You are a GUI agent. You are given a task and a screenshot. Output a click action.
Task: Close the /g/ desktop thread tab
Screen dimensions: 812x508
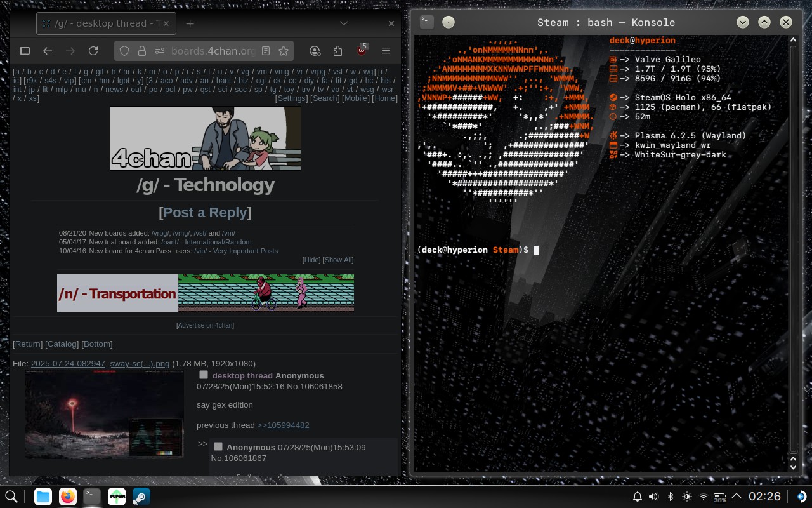click(x=166, y=23)
